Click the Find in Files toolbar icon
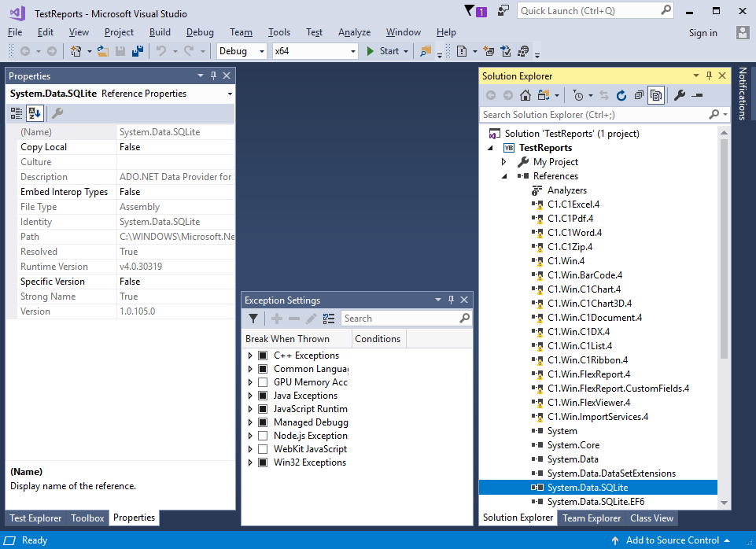 (426, 51)
